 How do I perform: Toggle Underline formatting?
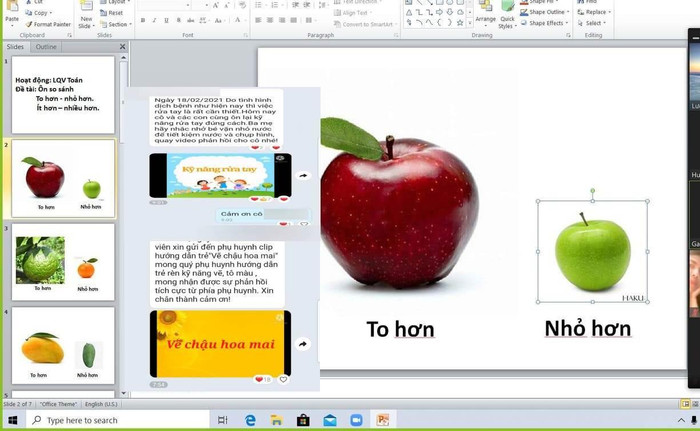pos(167,20)
